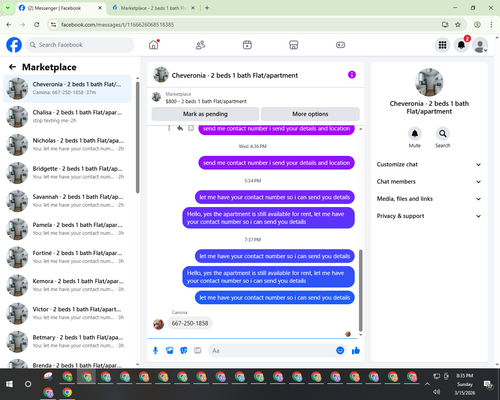Click the conversation list scrollbar

[x=137, y=137]
